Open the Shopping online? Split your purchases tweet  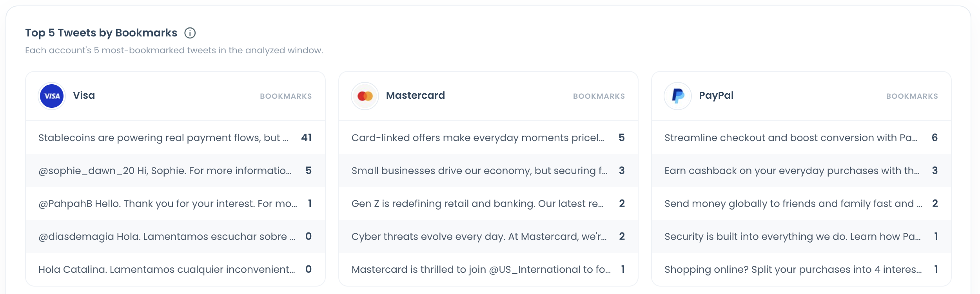coord(801,269)
